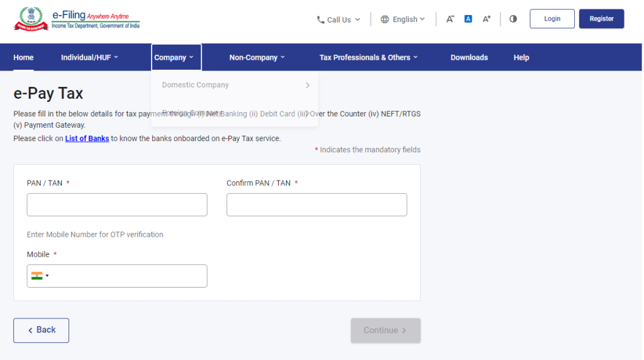Image resolution: width=644 pixels, height=360 pixels.
Task: Open the Call Us dropdown
Action: pyautogui.click(x=338, y=20)
